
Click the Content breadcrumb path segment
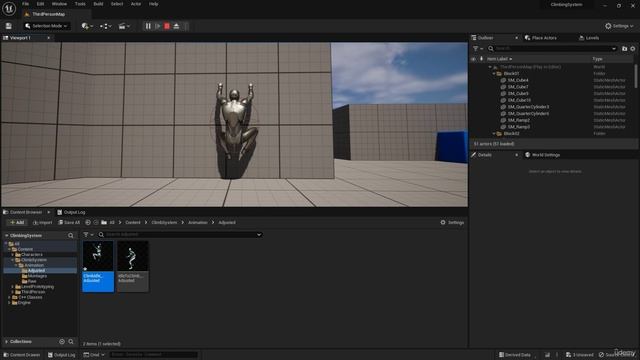(x=133, y=223)
